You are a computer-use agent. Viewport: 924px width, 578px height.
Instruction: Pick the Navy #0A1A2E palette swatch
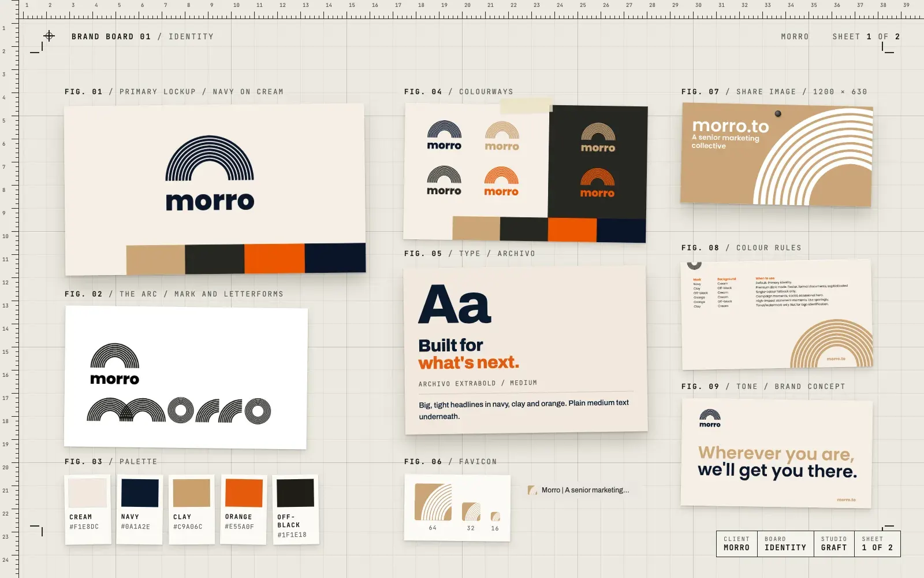pyautogui.click(x=140, y=509)
